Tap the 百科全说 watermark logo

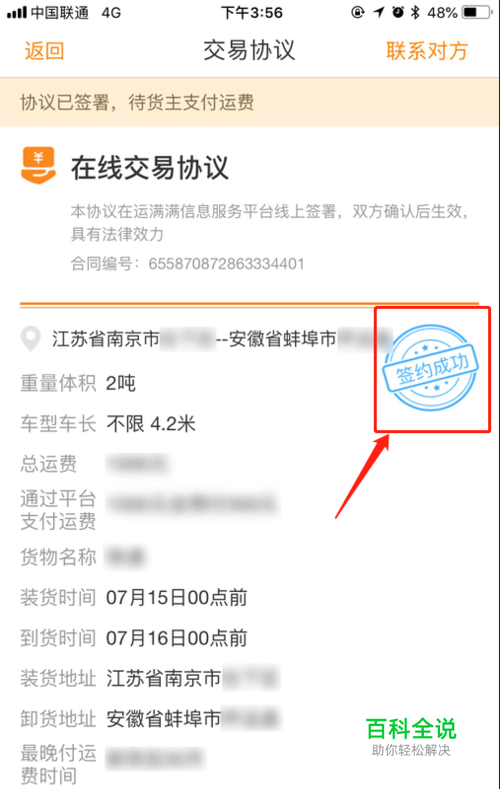coord(411,736)
